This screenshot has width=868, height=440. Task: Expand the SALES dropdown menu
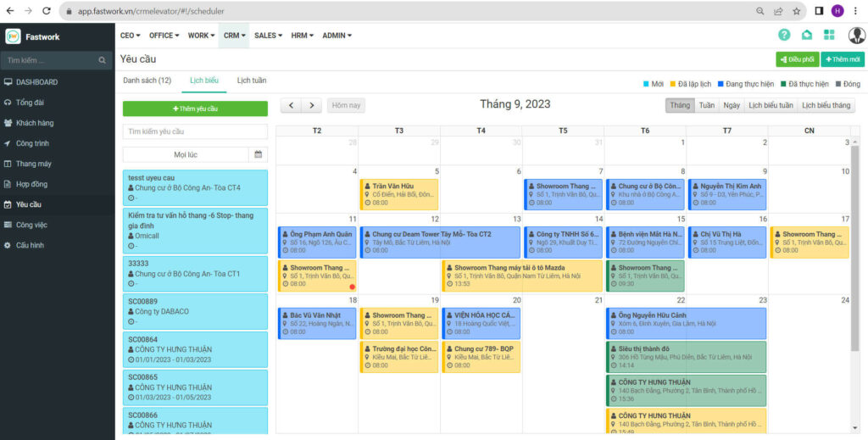(x=268, y=36)
